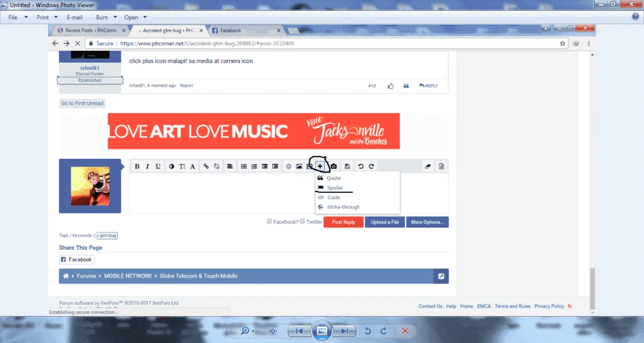
Task: Click the More Options button
Action: (427, 222)
